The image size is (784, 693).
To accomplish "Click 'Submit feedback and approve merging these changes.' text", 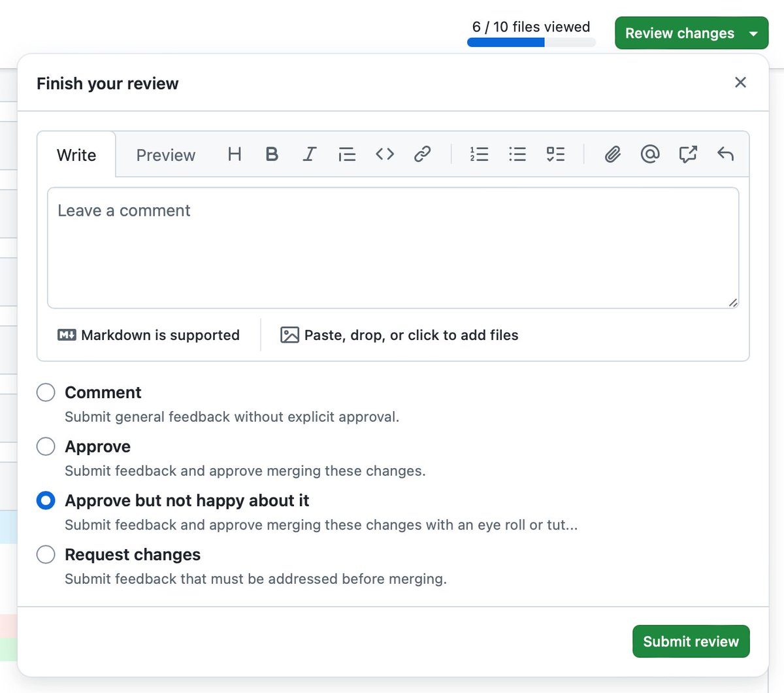I will click(x=245, y=471).
